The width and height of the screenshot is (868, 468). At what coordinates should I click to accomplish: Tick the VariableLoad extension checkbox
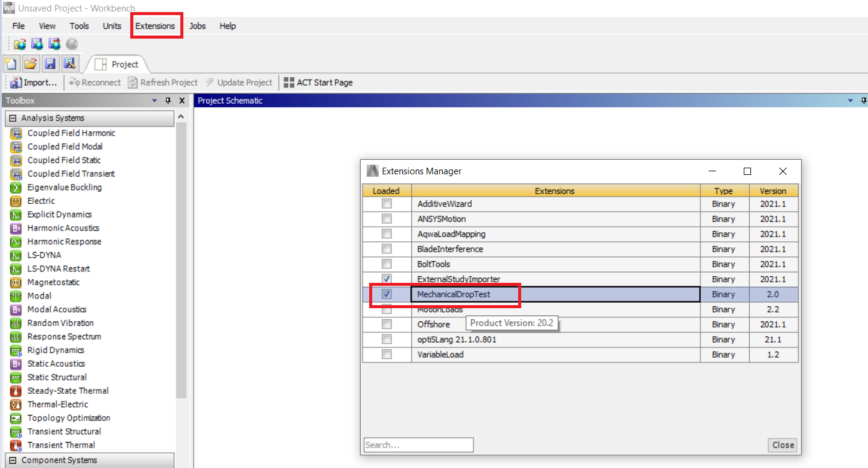click(x=387, y=355)
